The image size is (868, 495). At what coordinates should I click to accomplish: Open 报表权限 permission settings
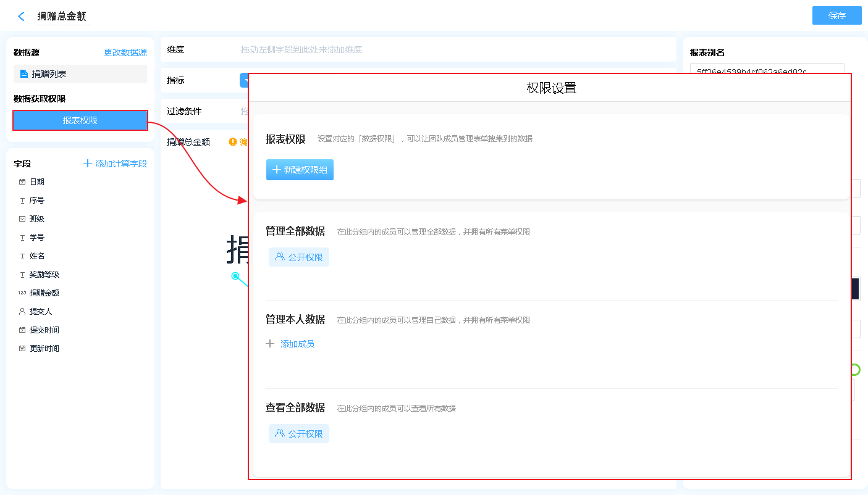coord(80,120)
